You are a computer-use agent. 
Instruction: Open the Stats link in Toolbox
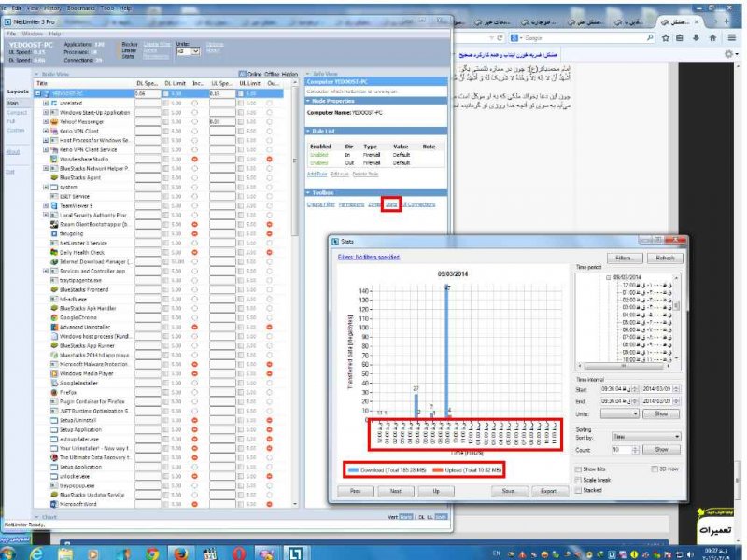click(x=390, y=204)
